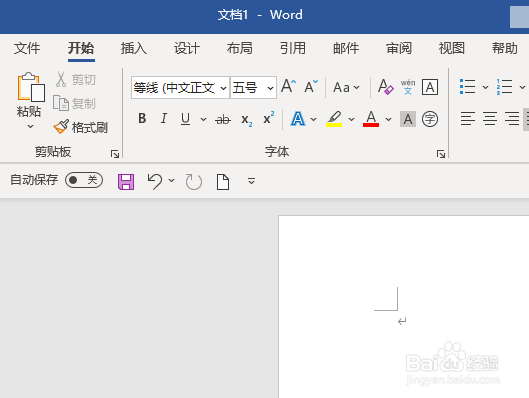Apply red font color
This screenshot has height=398, width=529.
(371, 119)
